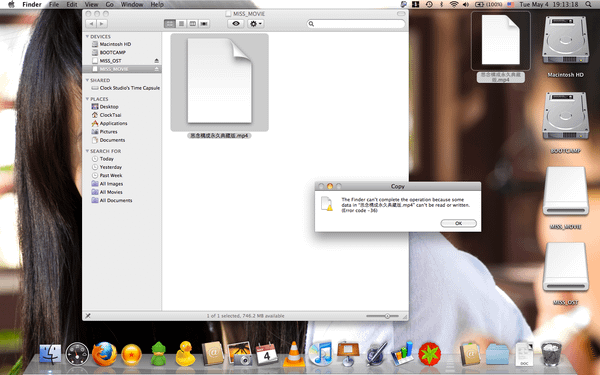Screen dimensions: 600x375
Task: Open iCal calendar in Dock
Action: [266, 354]
